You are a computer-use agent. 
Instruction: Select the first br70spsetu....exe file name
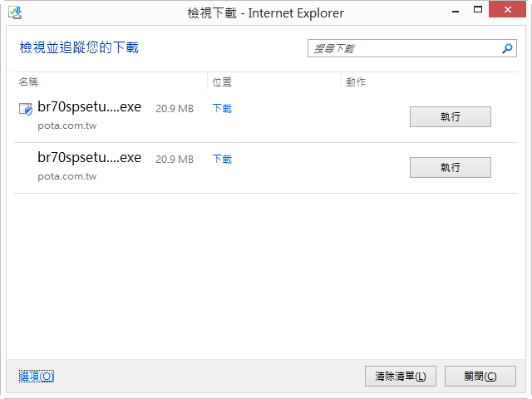click(x=89, y=107)
